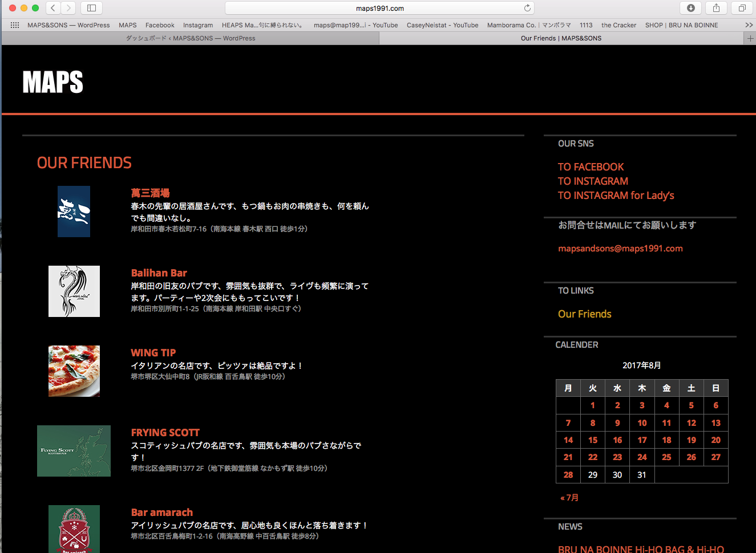This screenshot has width=756, height=553.
Task: Show all tabs overview icon
Action: [742, 8]
